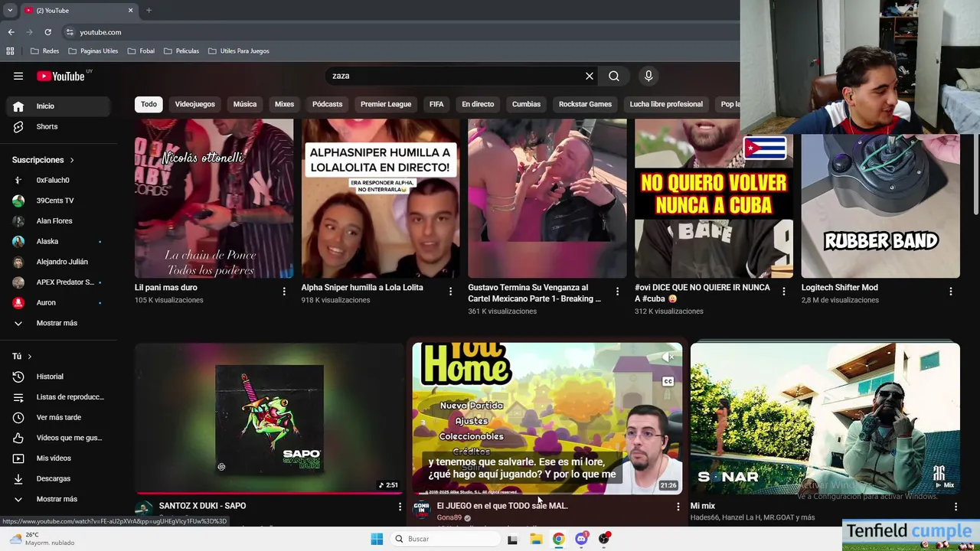Open options for Lil pani mas duro

(284, 292)
